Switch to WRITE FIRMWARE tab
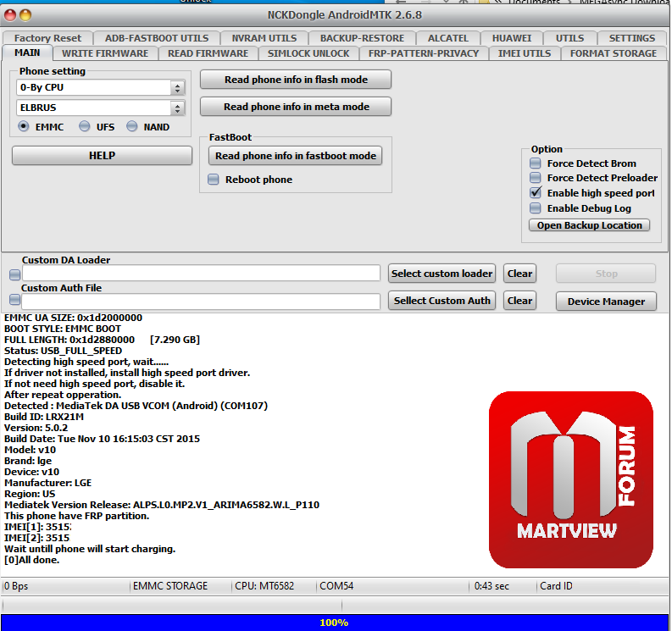Viewport: 672px width, 631px height. 105,53
